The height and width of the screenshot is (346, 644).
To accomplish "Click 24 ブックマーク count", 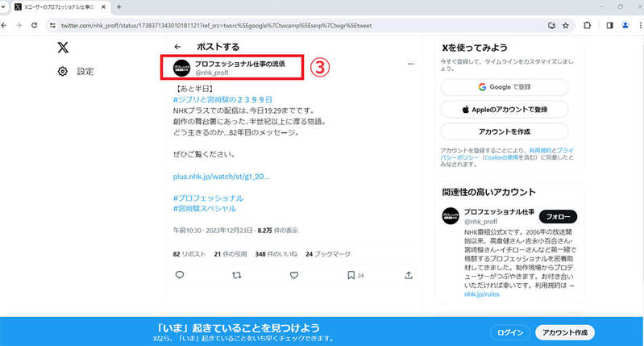I will pyautogui.click(x=328, y=254).
